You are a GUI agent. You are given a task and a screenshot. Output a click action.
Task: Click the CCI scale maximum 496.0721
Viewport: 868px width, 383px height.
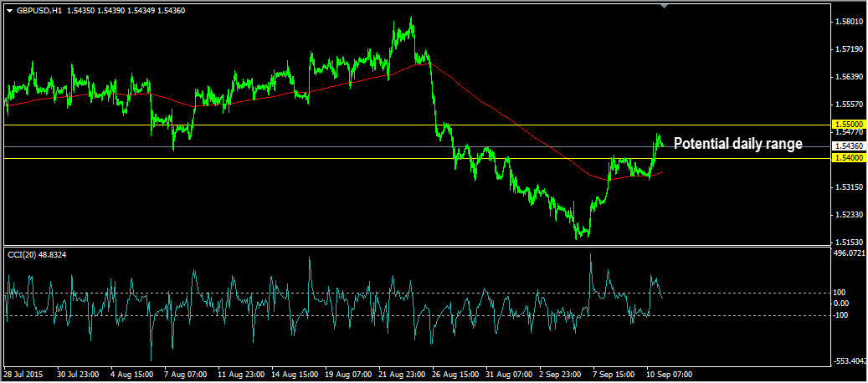pyautogui.click(x=850, y=253)
